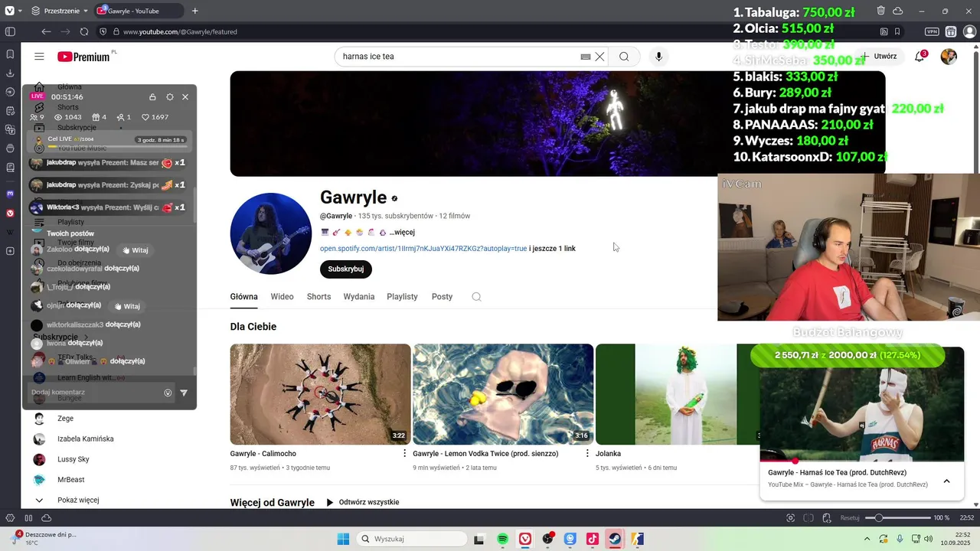Reload the current YouTube page
Viewport: 980px width, 551px height.
tap(84, 31)
